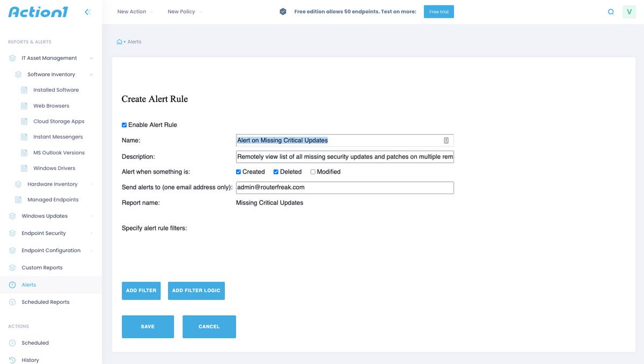
Task: Open the New Action dropdown
Action: (135, 11)
